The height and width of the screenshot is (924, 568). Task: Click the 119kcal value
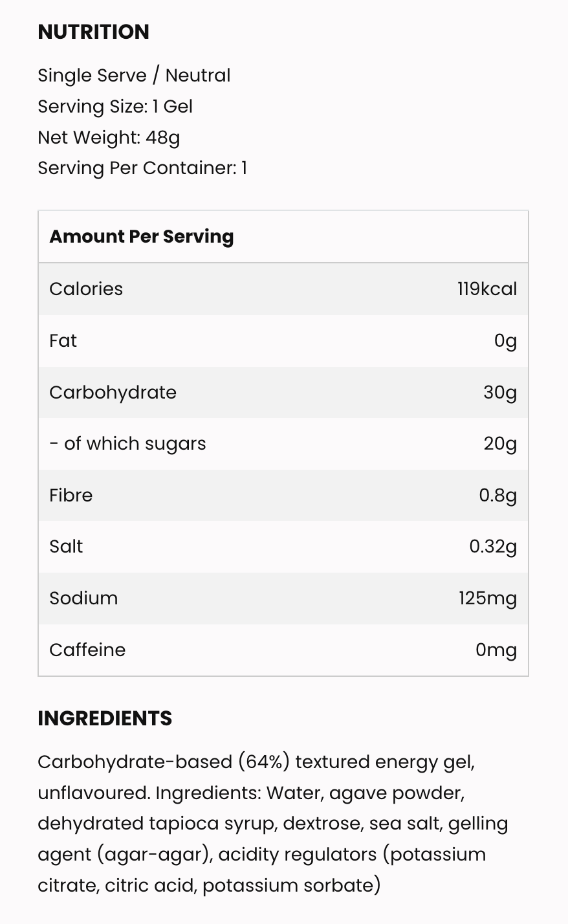click(487, 289)
